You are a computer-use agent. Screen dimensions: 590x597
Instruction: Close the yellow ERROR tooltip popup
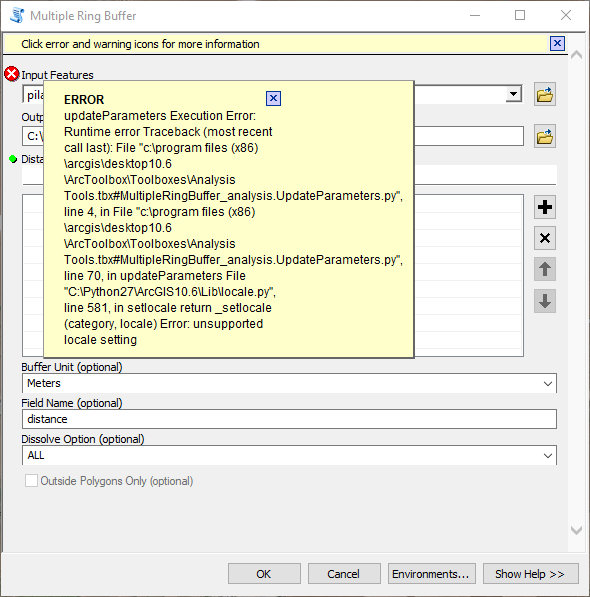[273, 99]
